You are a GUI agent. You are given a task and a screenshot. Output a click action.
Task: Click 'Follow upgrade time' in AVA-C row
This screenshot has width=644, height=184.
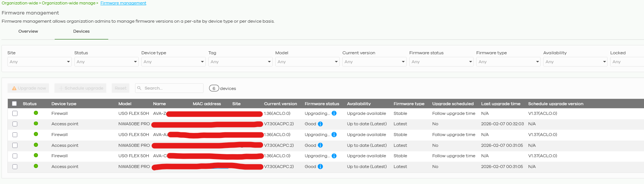[x=454, y=156]
